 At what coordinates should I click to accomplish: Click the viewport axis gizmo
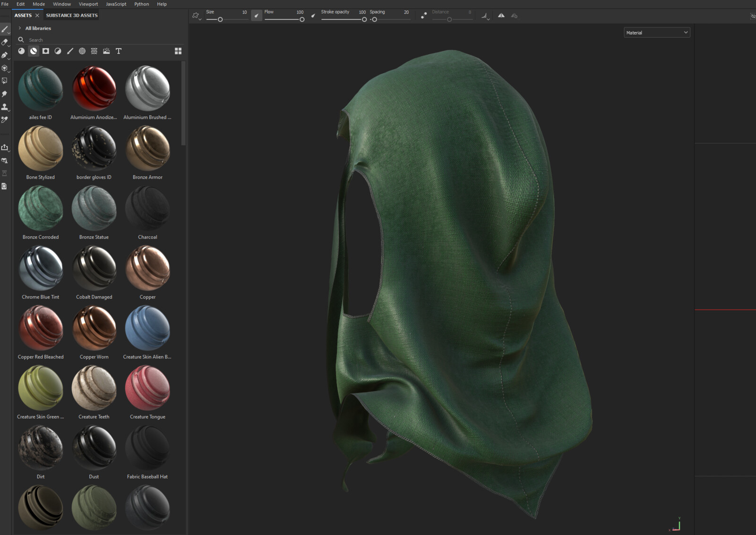(676, 525)
